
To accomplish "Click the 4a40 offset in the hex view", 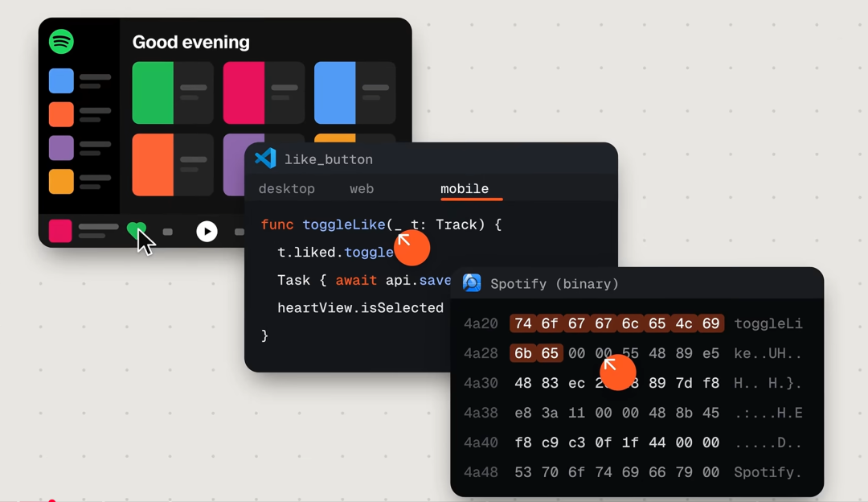I will point(481,442).
